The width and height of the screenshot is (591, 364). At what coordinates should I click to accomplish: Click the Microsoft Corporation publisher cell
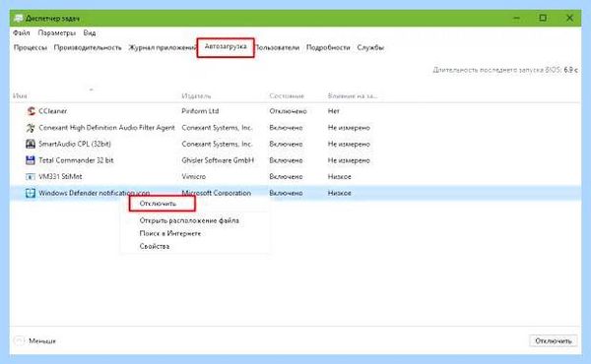(x=217, y=193)
